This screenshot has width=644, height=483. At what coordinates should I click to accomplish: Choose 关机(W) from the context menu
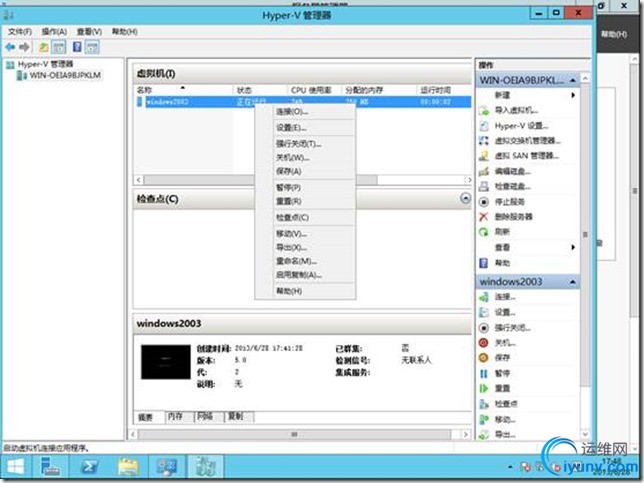point(305,157)
